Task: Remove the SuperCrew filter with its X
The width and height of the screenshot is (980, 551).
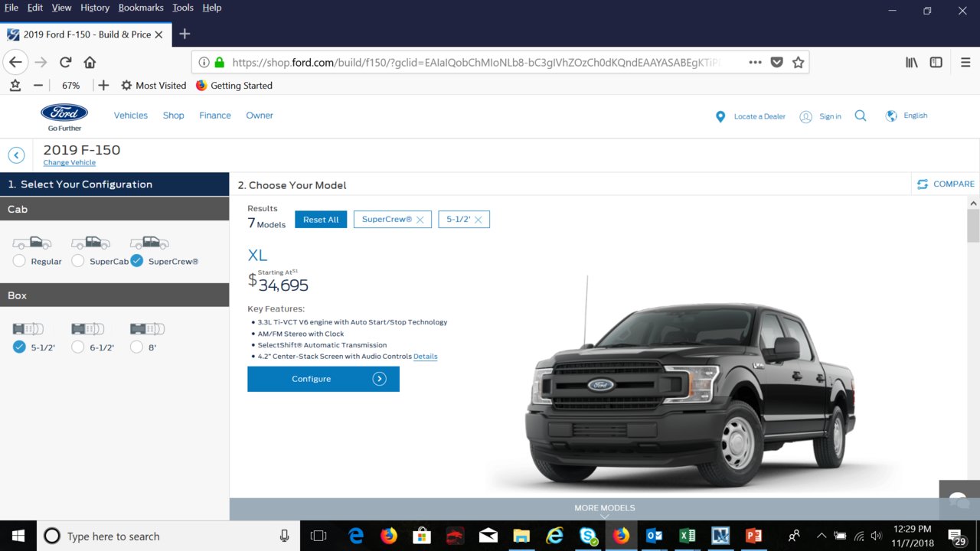Action: click(x=420, y=220)
